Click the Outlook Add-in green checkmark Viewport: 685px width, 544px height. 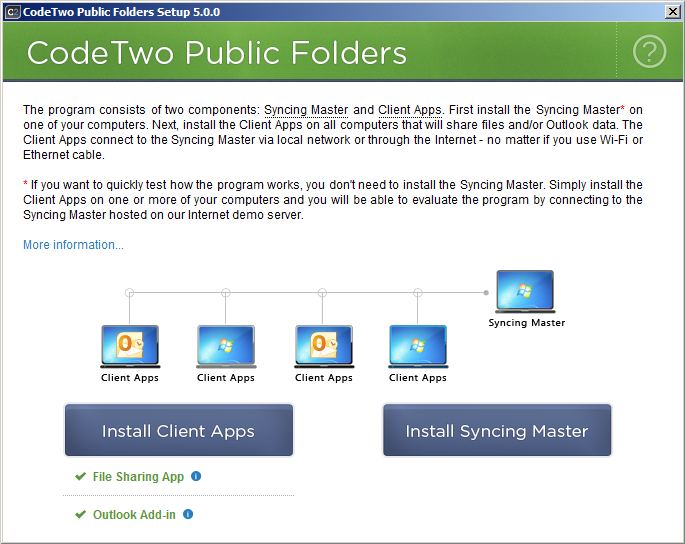click(x=80, y=514)
